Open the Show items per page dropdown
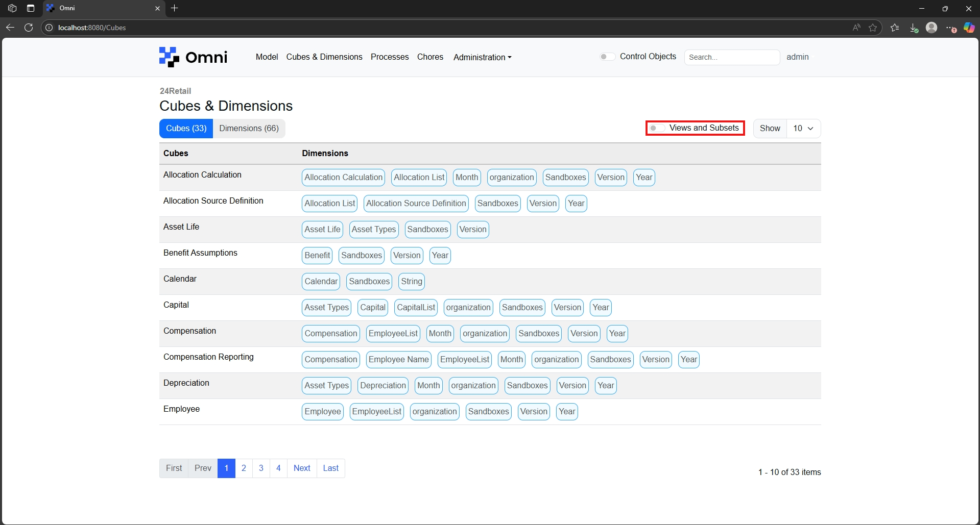Viewport: 980px width, 525px height. pyautogui.click(x=803, y=129)
